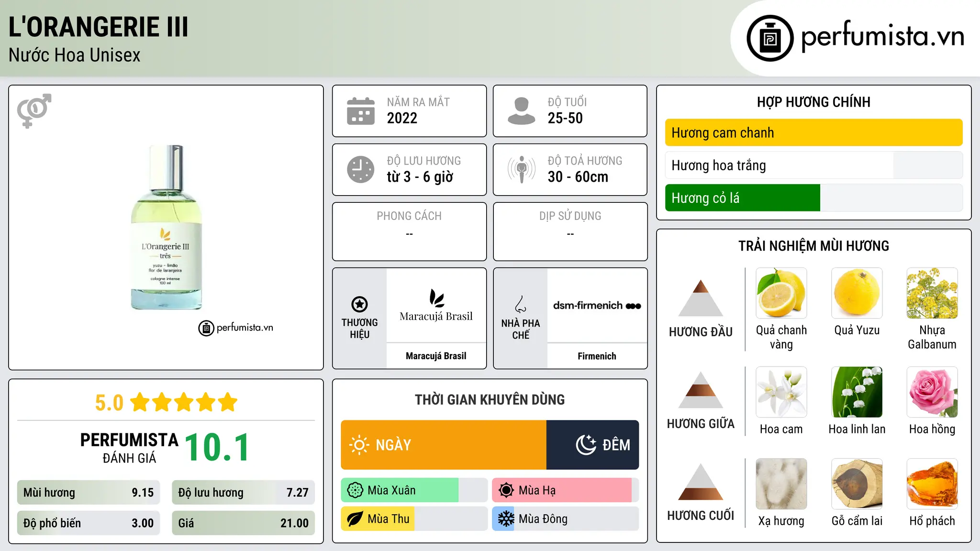980x551 pixels.
Task: Click the leaf icon for Mùa Thu
Action: [x=355, y=519]
